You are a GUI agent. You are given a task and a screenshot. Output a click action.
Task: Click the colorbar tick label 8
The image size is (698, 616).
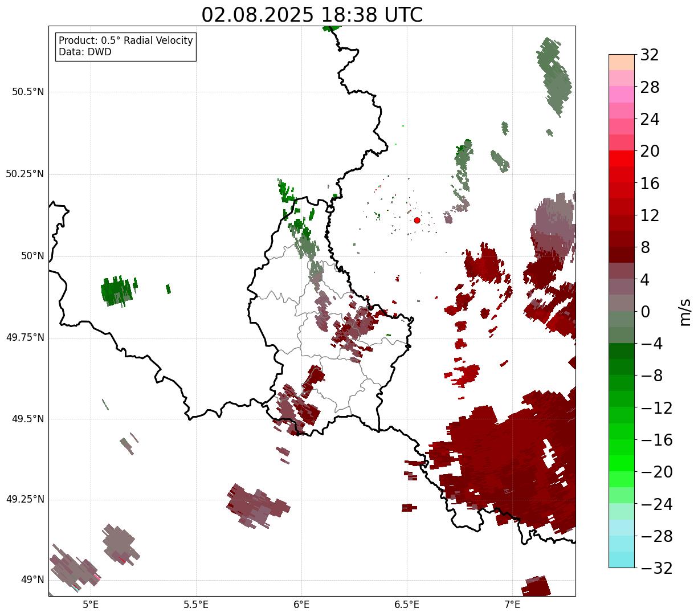click(645, 247)
